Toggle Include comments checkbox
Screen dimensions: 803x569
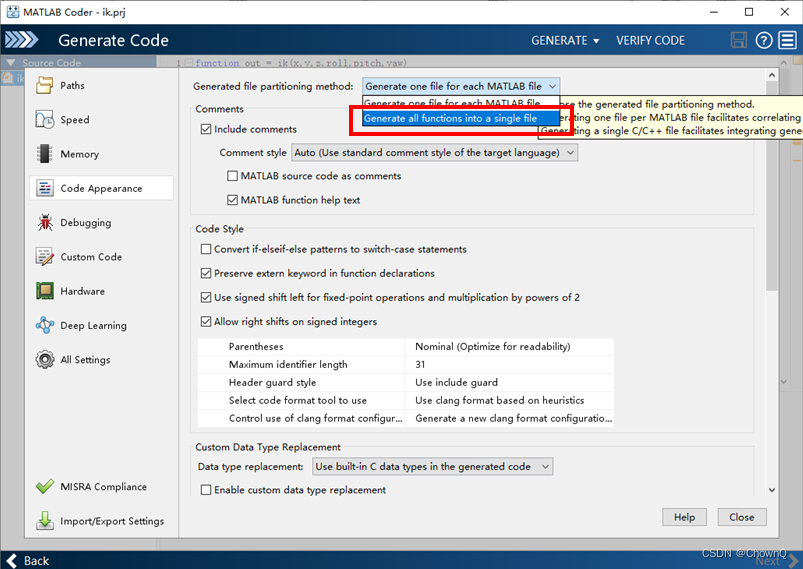(206, 129)
